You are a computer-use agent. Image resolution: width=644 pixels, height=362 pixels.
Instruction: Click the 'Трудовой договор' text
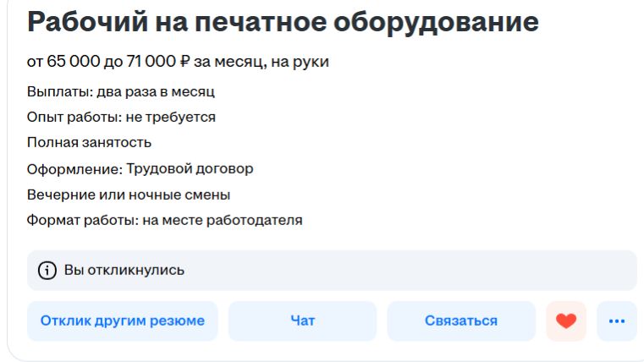tap(190, 168)
